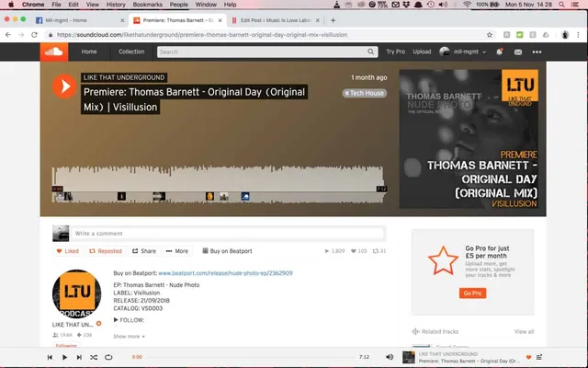Image resolution: width=588 pixels, height=368 pixels.
Task: Click the player bar track thumbnail
Action: [408, 357]
